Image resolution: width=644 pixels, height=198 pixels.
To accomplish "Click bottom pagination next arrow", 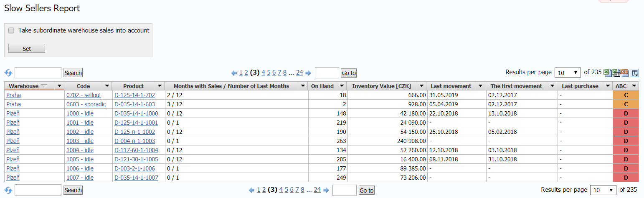I will (x=326, y=190).
